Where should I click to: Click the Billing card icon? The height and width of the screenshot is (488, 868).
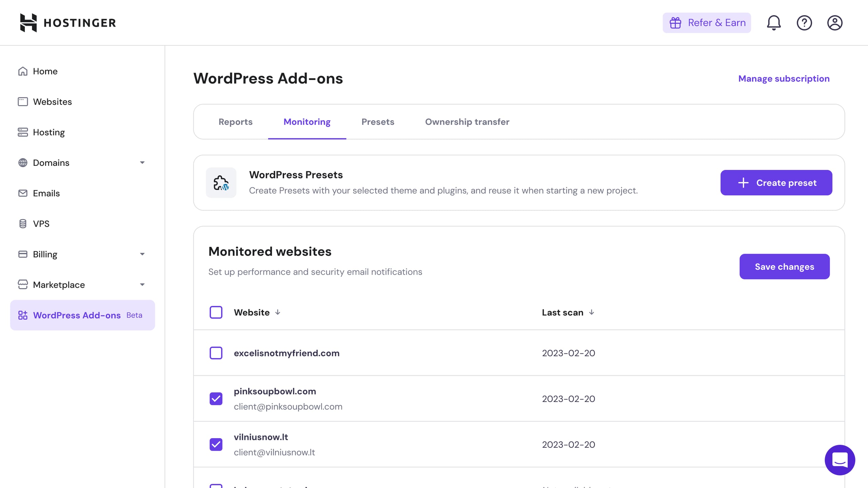pyautogui.click(x=23, y=254)
